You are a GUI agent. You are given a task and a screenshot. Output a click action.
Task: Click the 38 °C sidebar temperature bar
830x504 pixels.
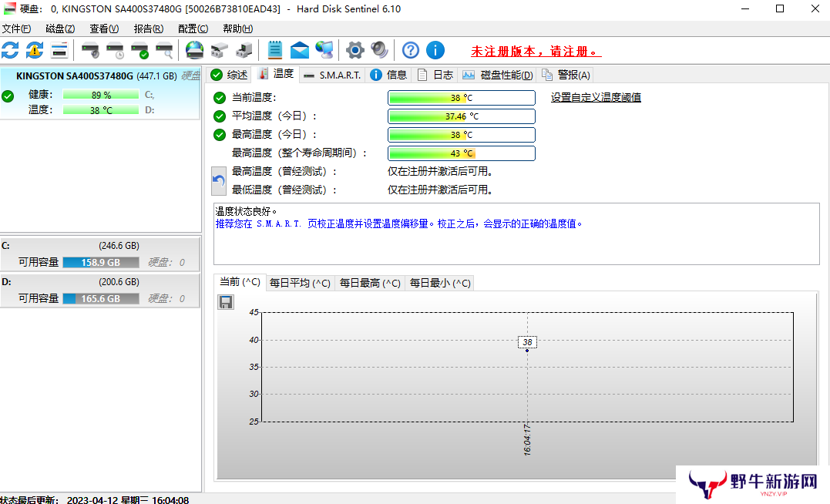pyautogui.click(x=101, y=110)
